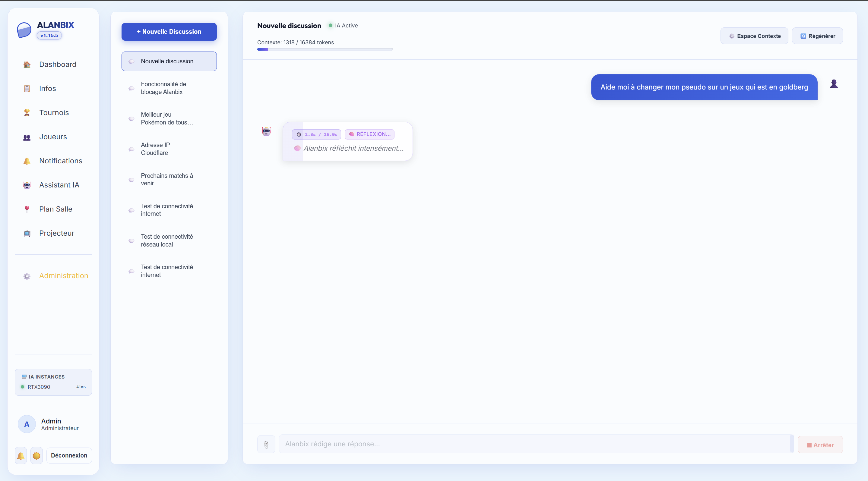The image size is (868, 481).
Task: Click the green RTX3090 status dot
Action: pyautogui.click(x=23, y=387)
